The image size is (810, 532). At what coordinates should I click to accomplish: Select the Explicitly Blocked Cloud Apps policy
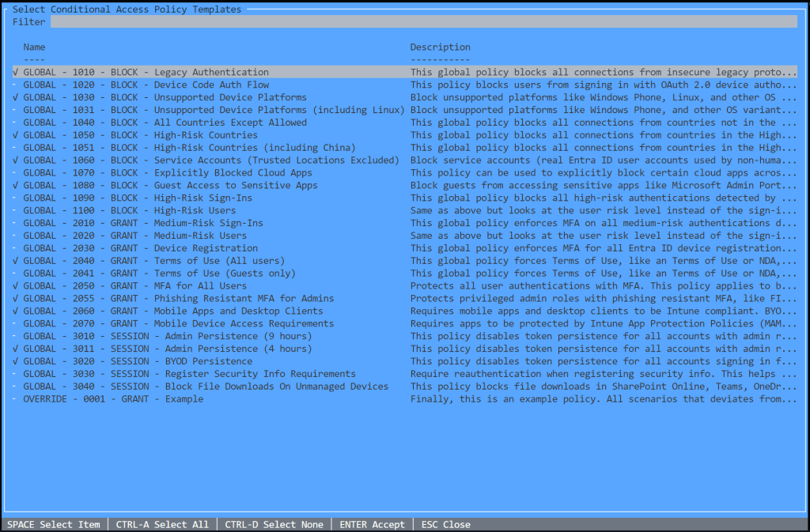click(168, 173)
